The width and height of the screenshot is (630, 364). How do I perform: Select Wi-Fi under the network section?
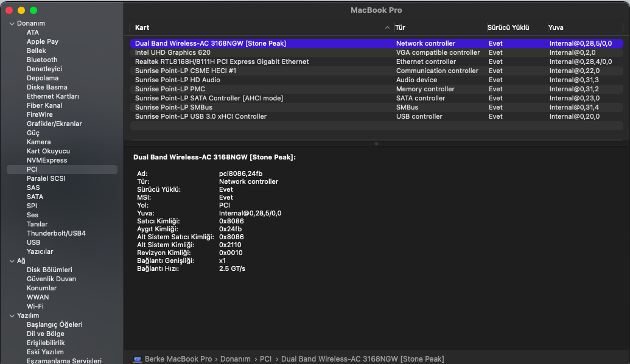tap(35, 306)
